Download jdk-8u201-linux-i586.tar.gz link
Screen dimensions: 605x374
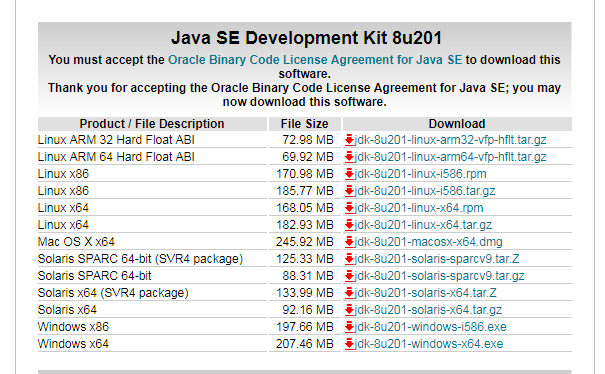pyautogui.click(x=425, y=191)
